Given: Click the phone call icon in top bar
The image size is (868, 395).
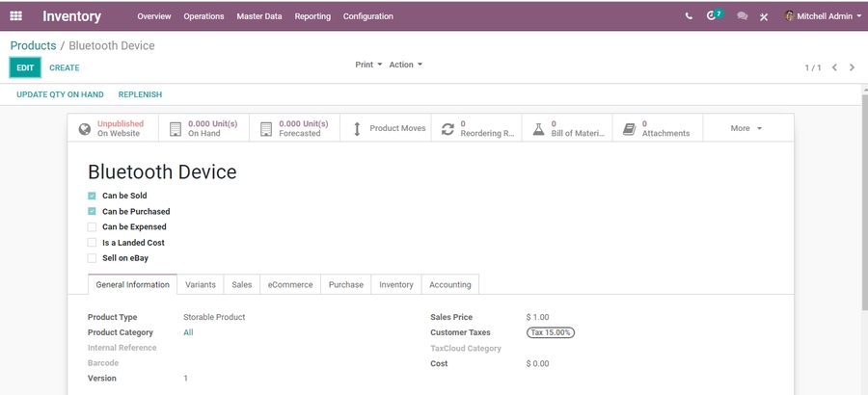Looking at the screenshot, I should click(x=689, y=16).
